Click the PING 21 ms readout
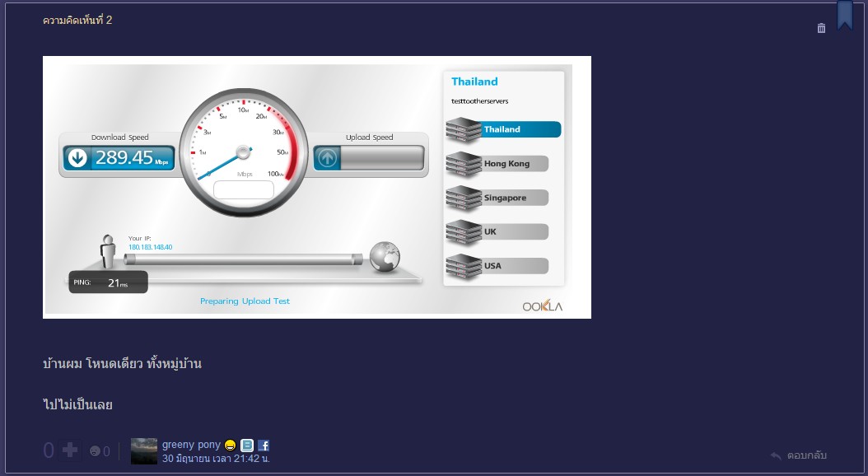Image resolution: width=868 pixels, height=476 pixels. (108, 282)
